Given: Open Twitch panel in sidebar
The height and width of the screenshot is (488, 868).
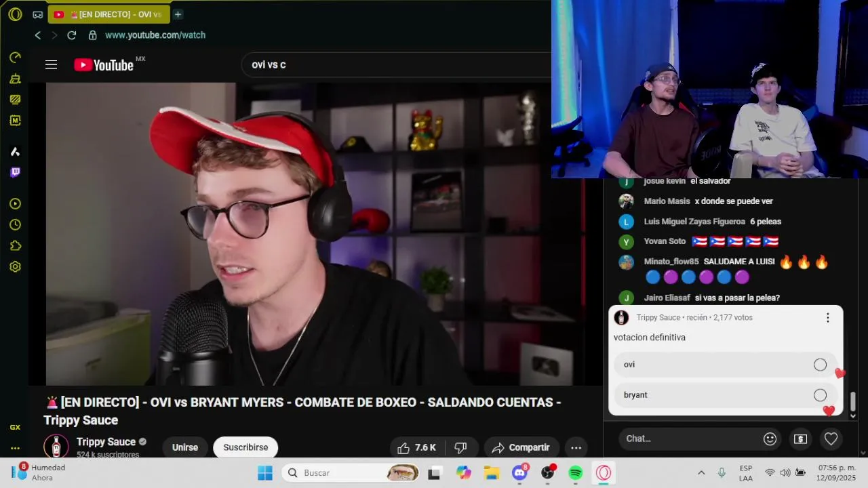Looking at the screenshot, I should tap(15, 172).
